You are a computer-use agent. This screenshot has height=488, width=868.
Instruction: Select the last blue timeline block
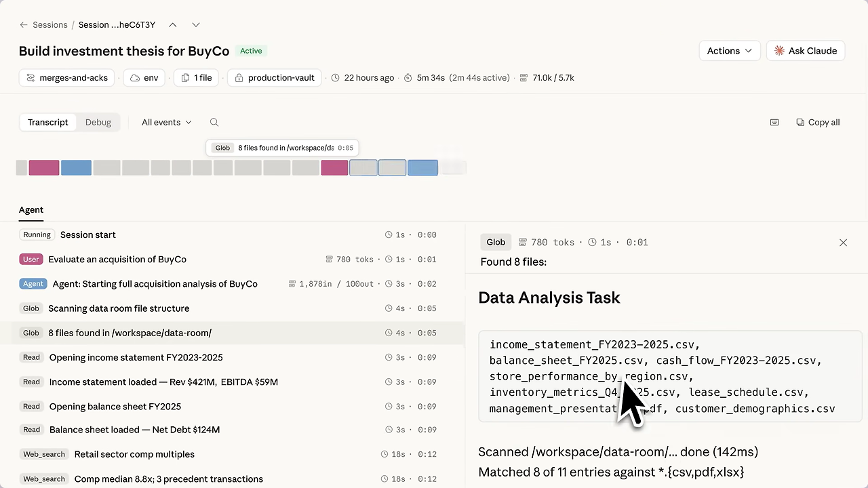pyautogui.click(x=422, y=167)
